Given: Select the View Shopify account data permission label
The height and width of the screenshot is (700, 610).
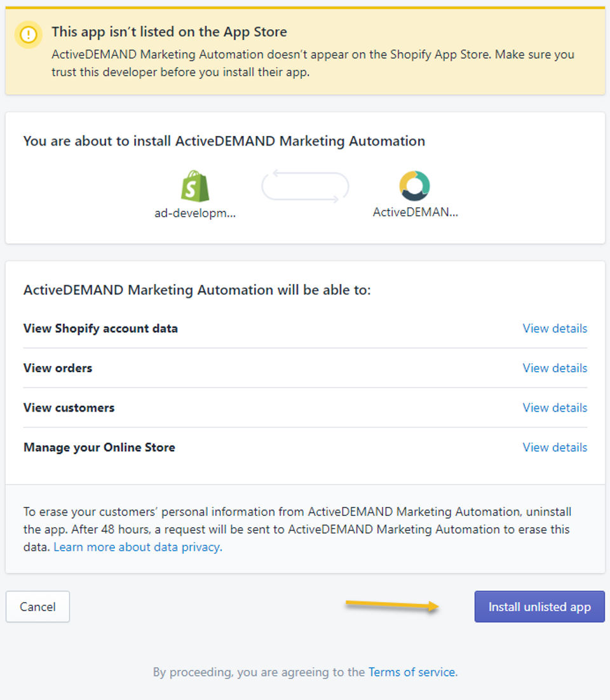Looking at the screenshot, I should point(100,328).
